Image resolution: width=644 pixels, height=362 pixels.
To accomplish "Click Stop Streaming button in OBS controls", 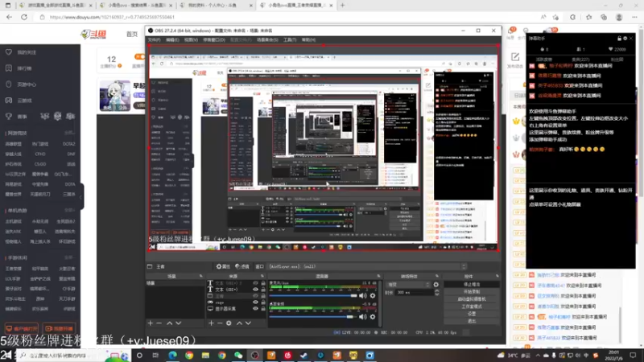I will click(472, 285).
